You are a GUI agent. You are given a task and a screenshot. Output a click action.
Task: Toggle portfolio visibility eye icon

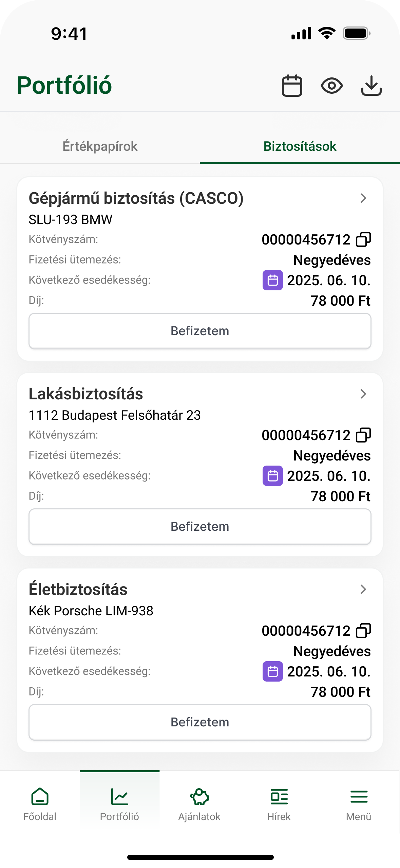(331, 86)
